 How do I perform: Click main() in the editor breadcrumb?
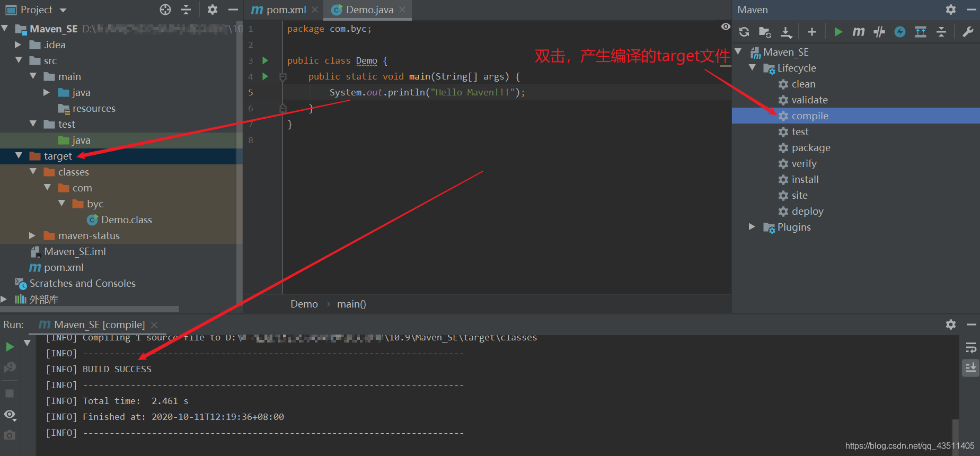pos(351,304)
